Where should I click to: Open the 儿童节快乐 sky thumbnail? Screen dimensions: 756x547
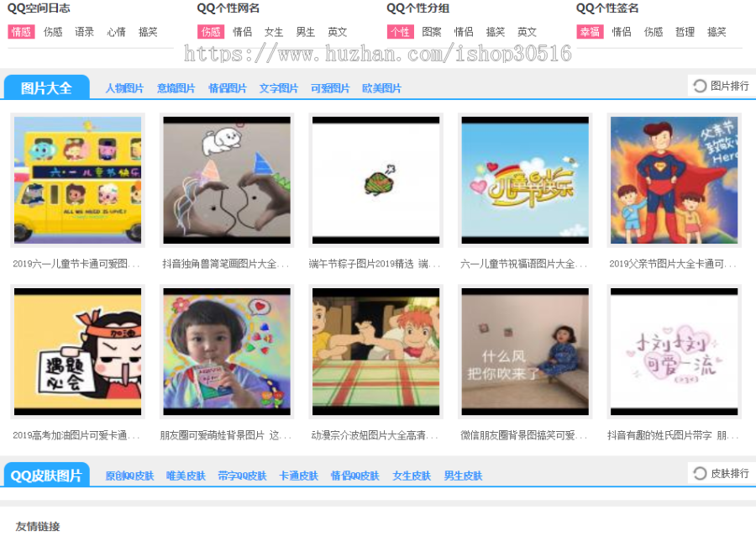click(x=525, y=181)
